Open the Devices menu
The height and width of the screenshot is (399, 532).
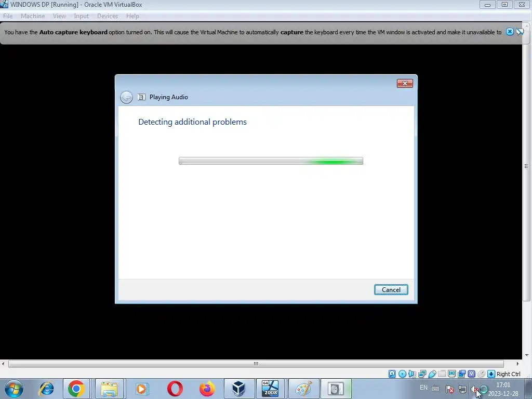(107, 16)
